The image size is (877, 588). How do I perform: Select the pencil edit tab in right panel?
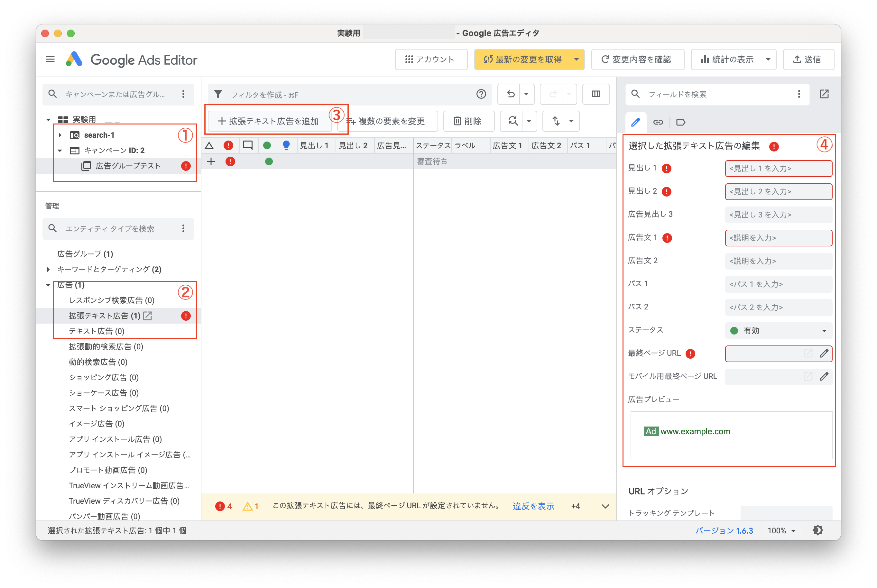point(636,122)
